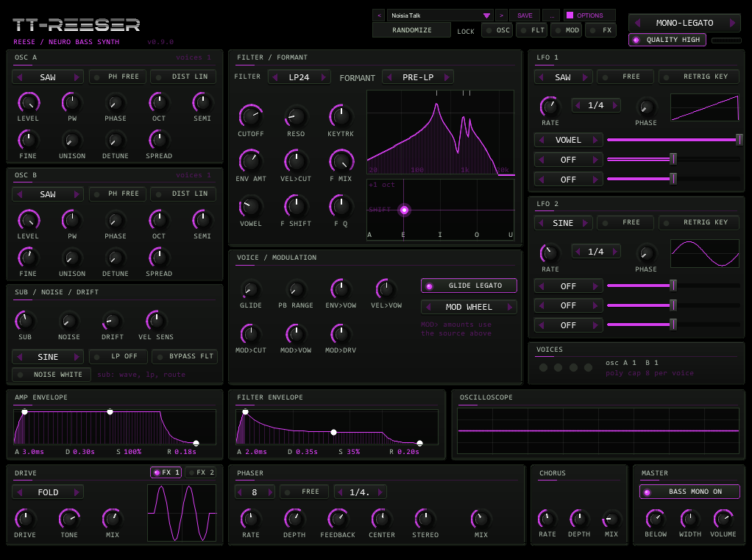Viewport: 752px width, 560px height.
Task: Click the SAVE preset button
Action: point(525,15)
